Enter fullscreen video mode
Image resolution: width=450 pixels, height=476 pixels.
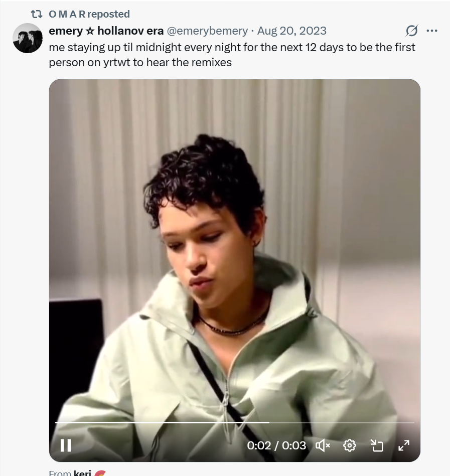tap(403, 445)
